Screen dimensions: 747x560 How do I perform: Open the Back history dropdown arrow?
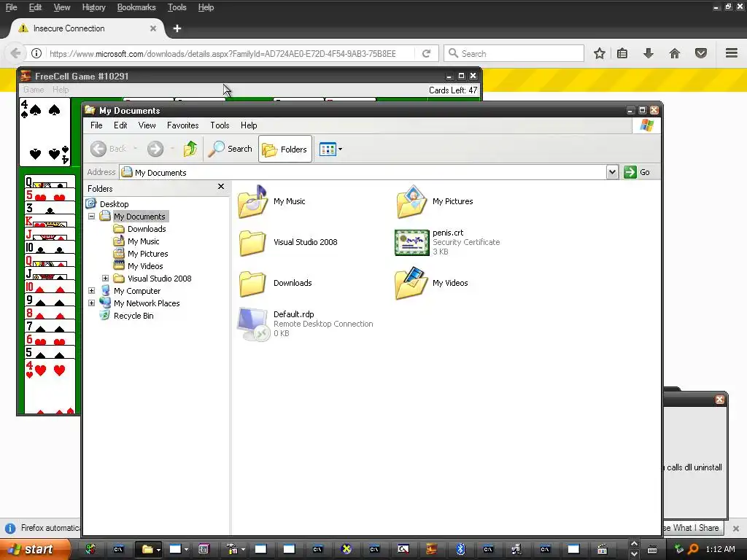pyautogui.click(x=135, y=149)
